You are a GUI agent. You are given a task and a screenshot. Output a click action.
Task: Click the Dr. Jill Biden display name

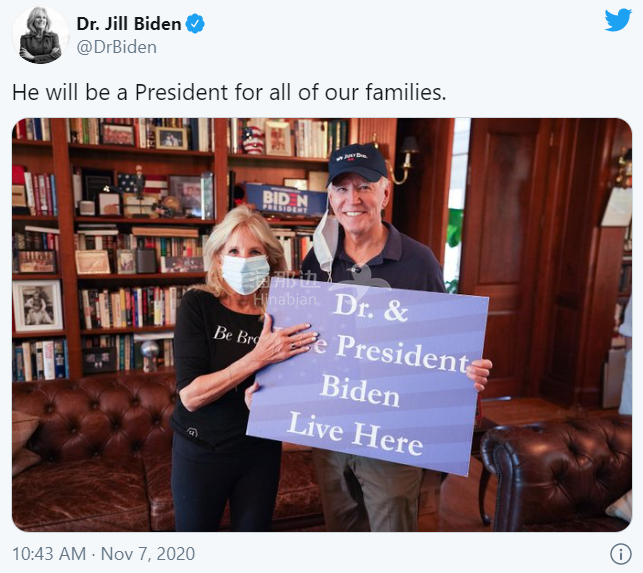(129, 24)
